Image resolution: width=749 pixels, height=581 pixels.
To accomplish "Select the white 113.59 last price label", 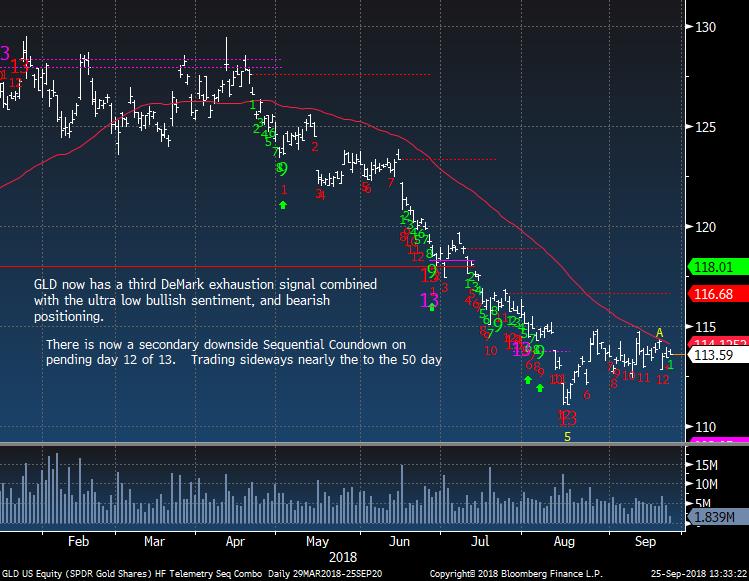I will 711,353.
